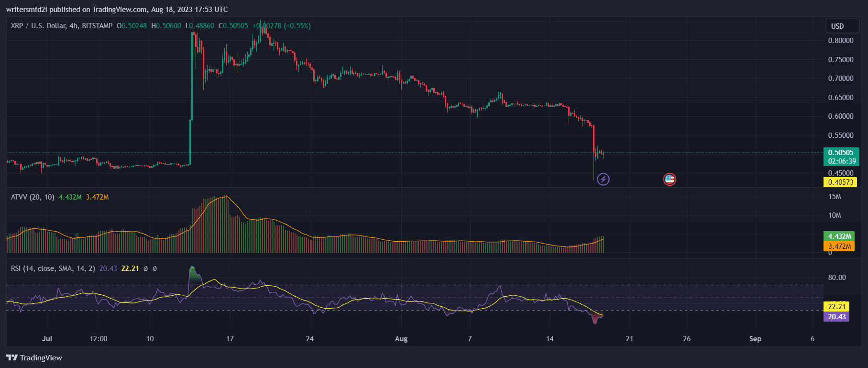Click the yellow 0.40573 price label
The width and height of the screenshot is (868, 368).
pyautogui.click(x=840, y=182)
